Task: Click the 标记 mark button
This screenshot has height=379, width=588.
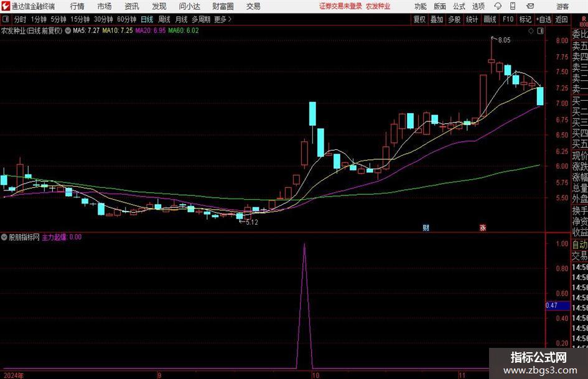Action: 525,19
